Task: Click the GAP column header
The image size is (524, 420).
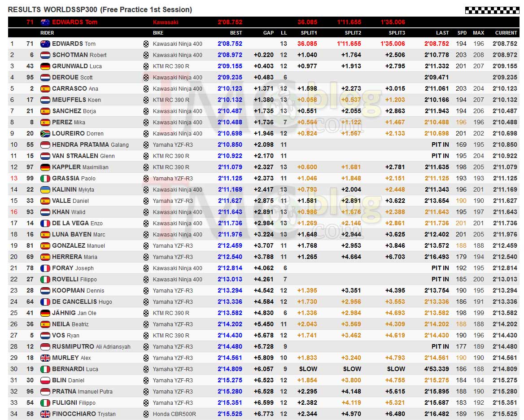Action: click(x=268, y=33)
